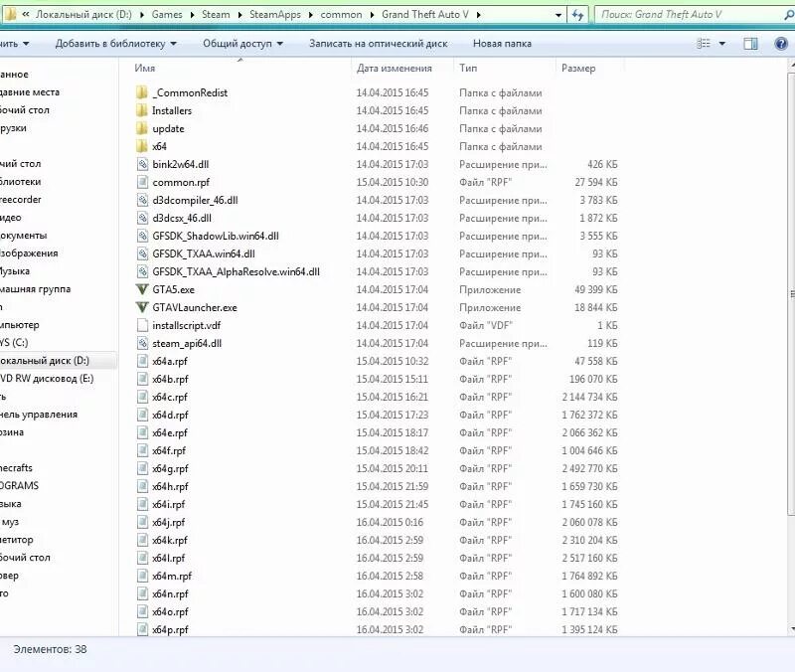Select the x64j.rpf file name

(169, 522)
